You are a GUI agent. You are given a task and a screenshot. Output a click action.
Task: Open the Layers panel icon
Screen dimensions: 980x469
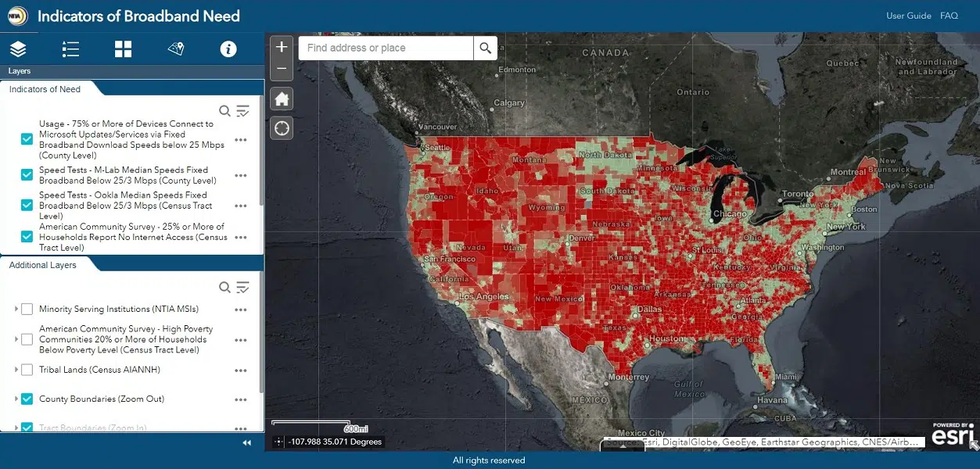tap(17, 48)
